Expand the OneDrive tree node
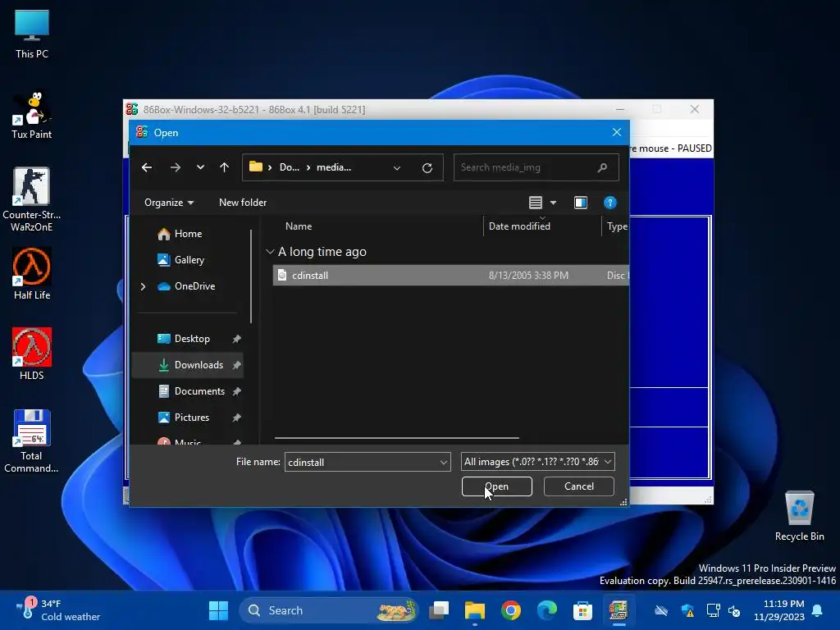Image resolution: width=840 pixels, height=630 pixels. (143, 286)
